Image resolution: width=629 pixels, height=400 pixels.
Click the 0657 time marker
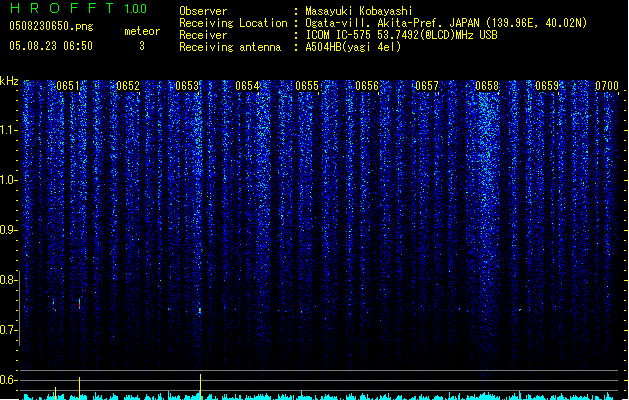427,86
